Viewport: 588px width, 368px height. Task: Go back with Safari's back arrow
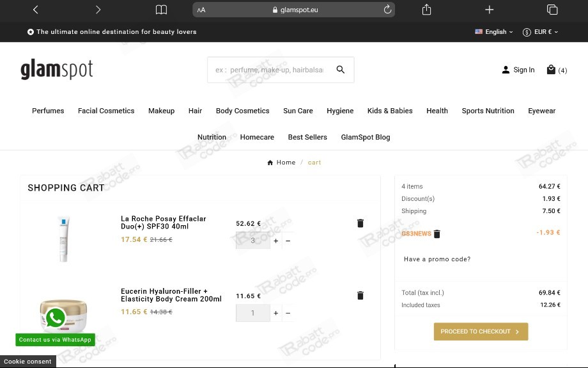point(36,10)
